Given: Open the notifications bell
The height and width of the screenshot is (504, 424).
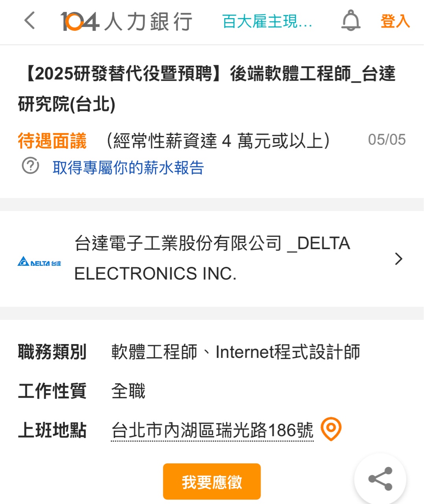Looking at the screenshot, I should [350, 21].
